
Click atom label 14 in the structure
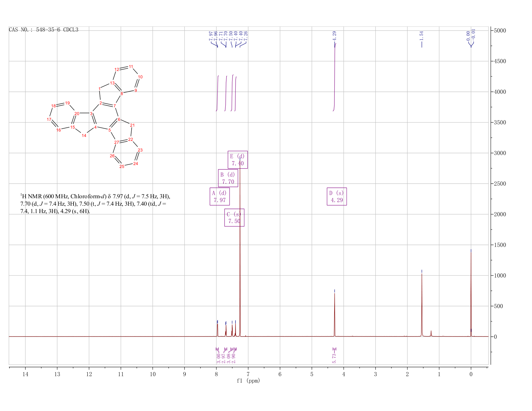[x=84, y=136]
